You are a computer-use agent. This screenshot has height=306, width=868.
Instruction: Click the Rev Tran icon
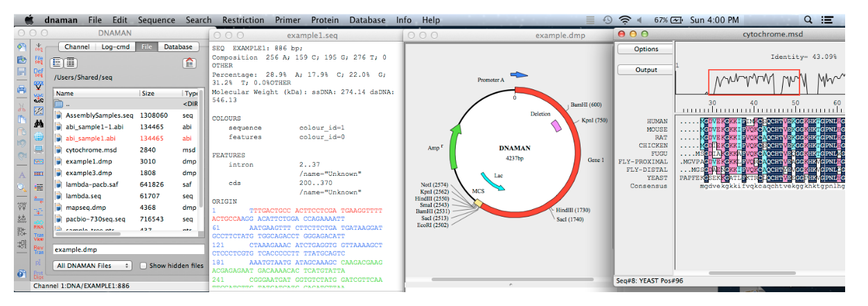(x=39, y=250)
